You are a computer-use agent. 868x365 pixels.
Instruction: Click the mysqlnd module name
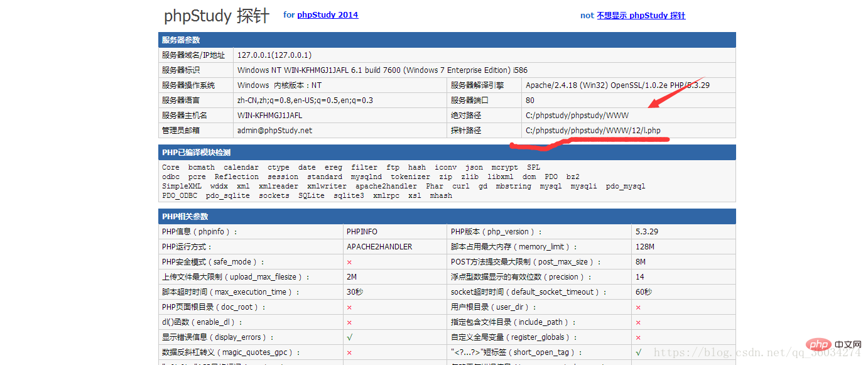point(367,177)
